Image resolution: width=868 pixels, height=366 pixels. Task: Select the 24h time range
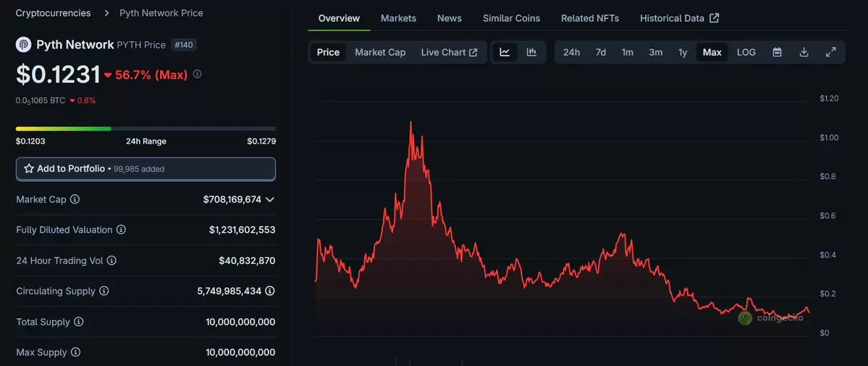571,52
